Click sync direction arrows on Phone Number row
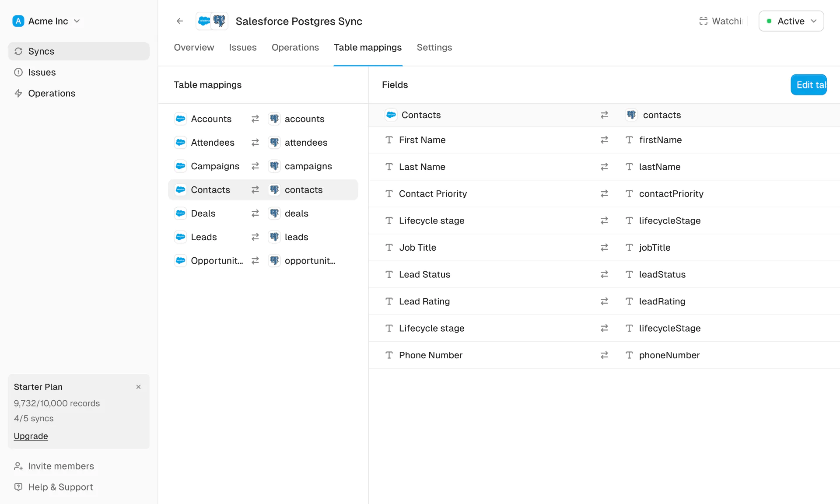The width and height of the screenshot is (840, 504). click(604, 355)
